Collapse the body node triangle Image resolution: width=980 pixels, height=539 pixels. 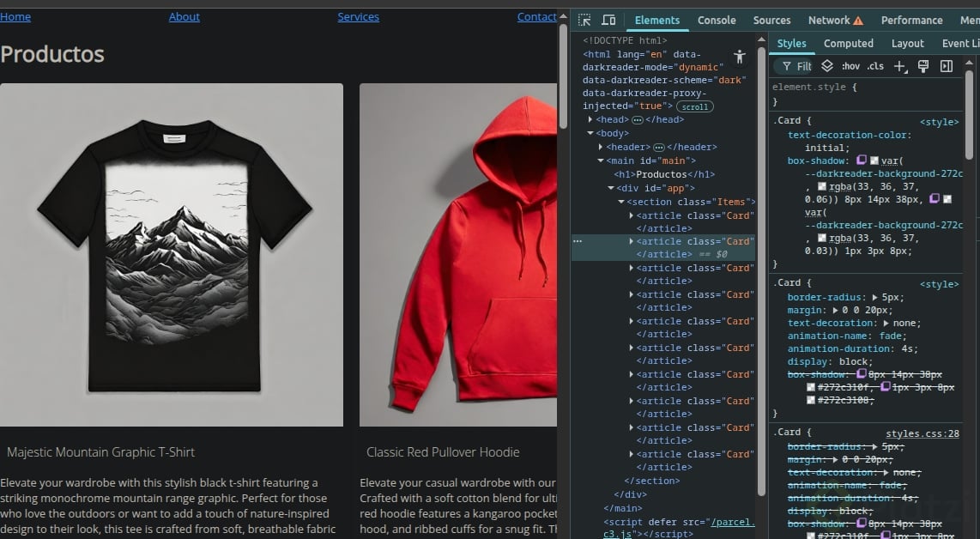coord(590,133)
